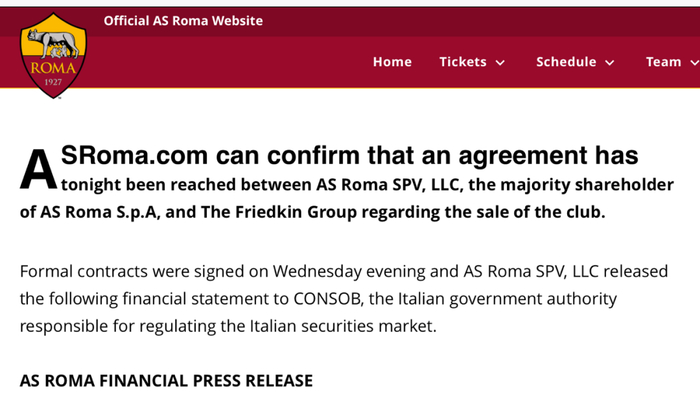Click the AS Roma crest logo
Image resolution: width=700 pixels, height=402 pixels.
coord(54,56)
